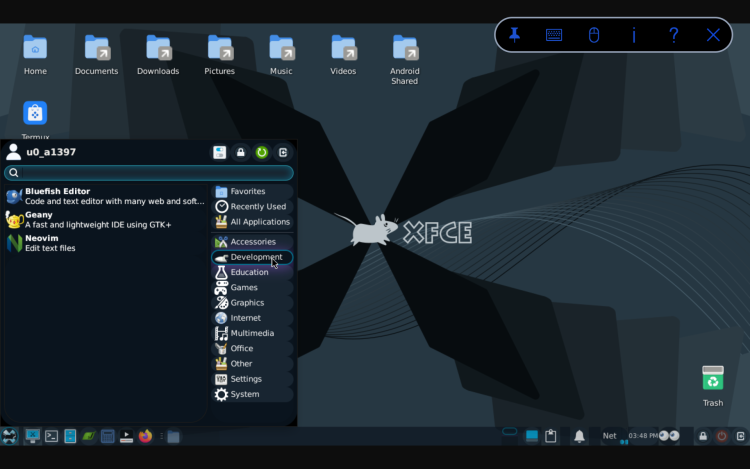The image size is (750, 469).
Task: Click the red power button in panel
Action: coord(722,436)
